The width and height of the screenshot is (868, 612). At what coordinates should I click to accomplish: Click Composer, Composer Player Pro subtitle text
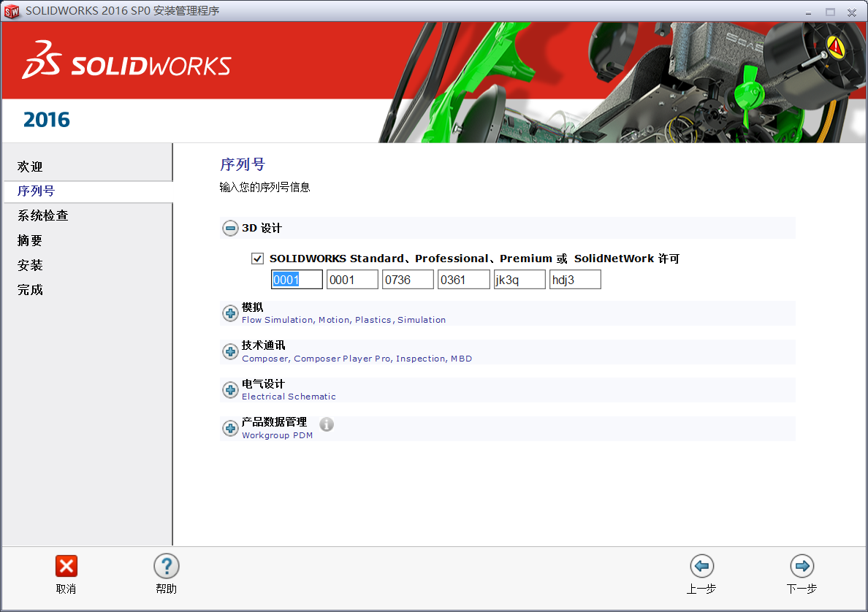click(357, 359)
